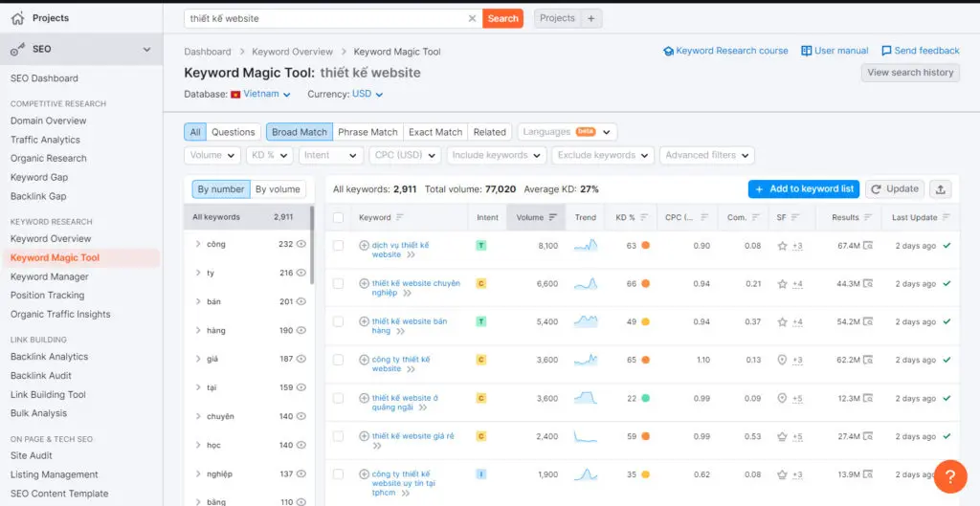The image size is (980, 506).
Task: Click the export icon next to Update
Action: tap(944, 189)
